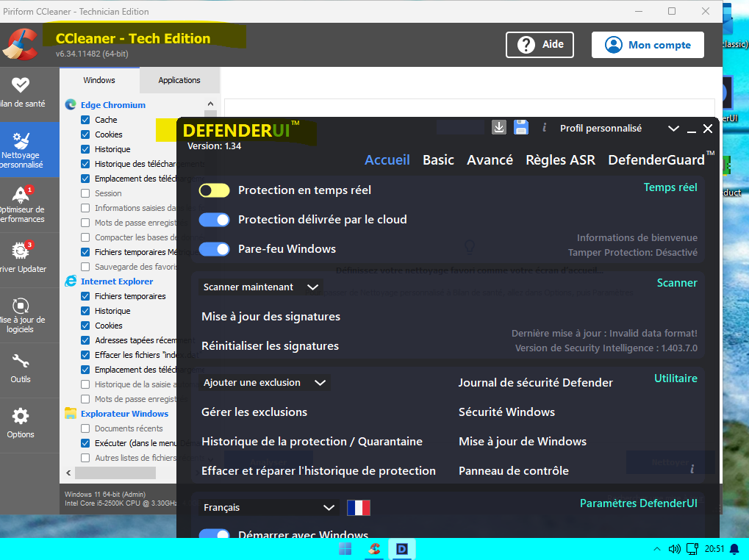Screen dimensions: 749x560
Task: Uncheck Cache under Edge Chromium
Action: click(85, 120)
